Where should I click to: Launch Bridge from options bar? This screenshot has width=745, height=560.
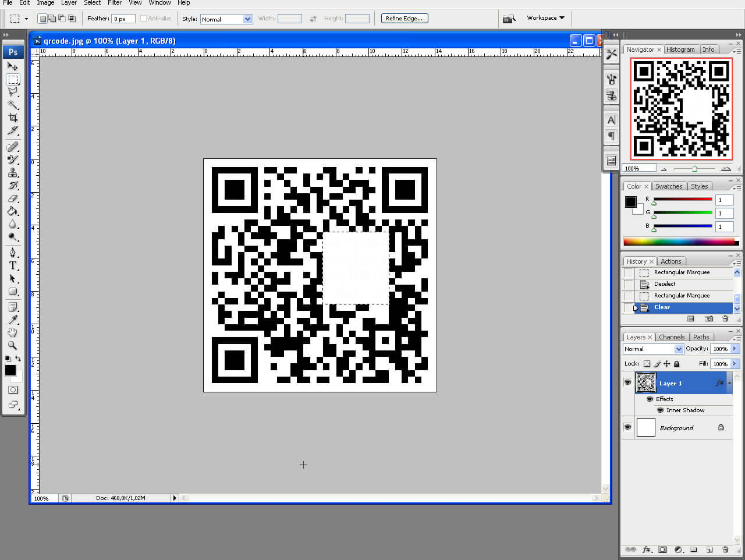tap(509, 19)
